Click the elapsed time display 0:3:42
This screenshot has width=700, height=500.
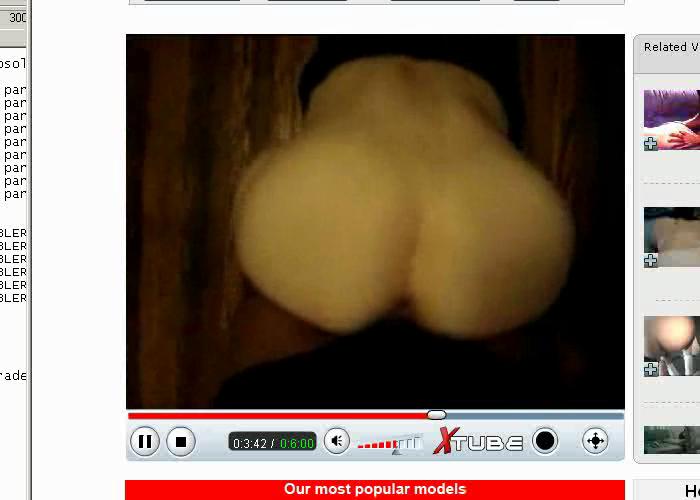tap(249, 443)
